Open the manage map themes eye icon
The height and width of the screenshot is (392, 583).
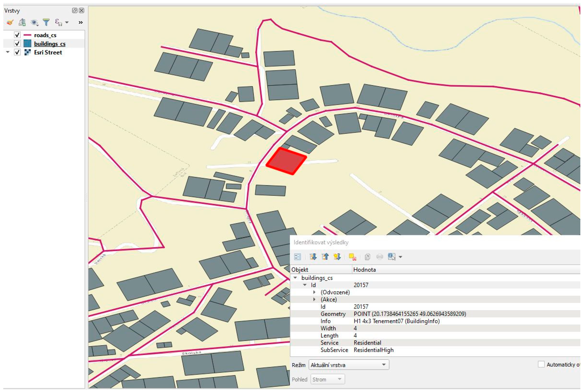(34, 23)
